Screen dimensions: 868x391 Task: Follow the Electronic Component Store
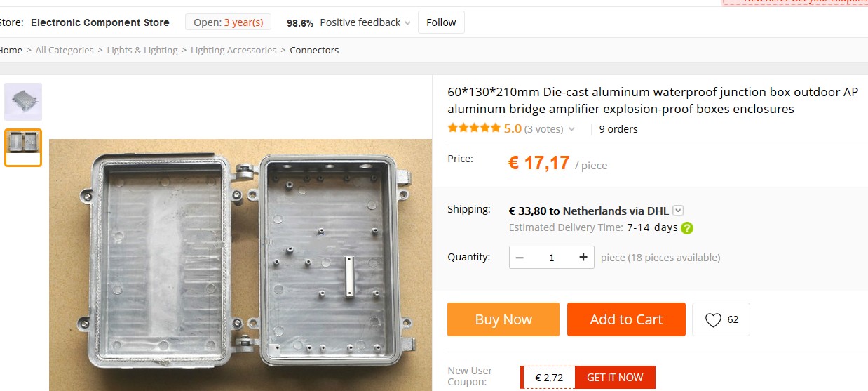tap(441, 22)
